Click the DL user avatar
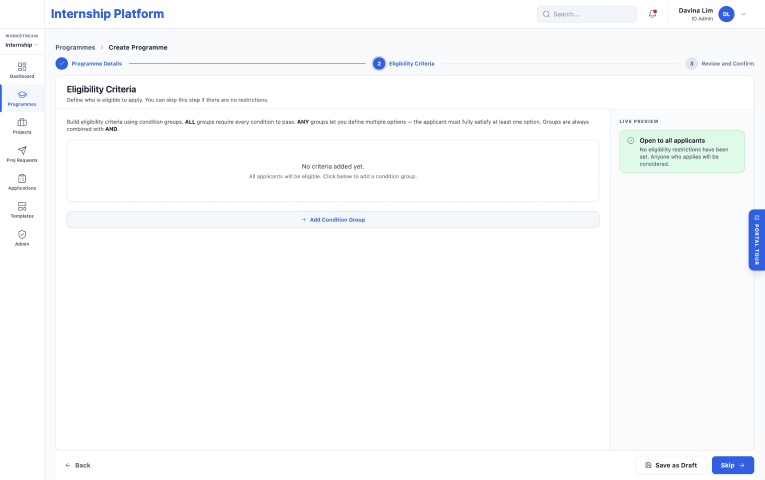The height and width of the screenshot is (480, 765). point(726,14)
